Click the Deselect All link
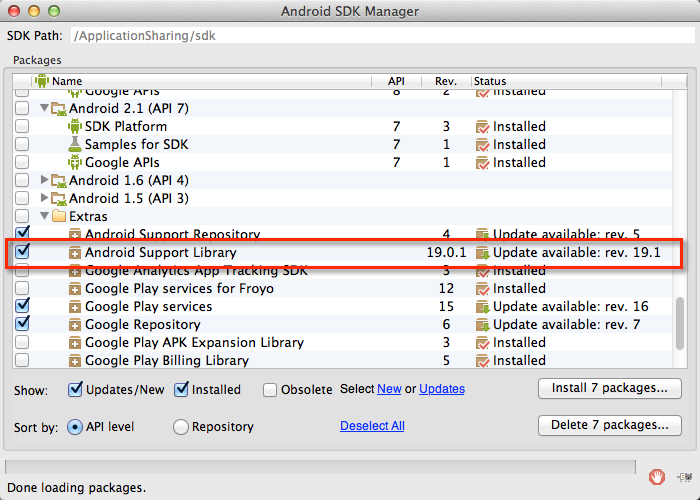Viewport: 700px width, 500px height. coord(372,426)
